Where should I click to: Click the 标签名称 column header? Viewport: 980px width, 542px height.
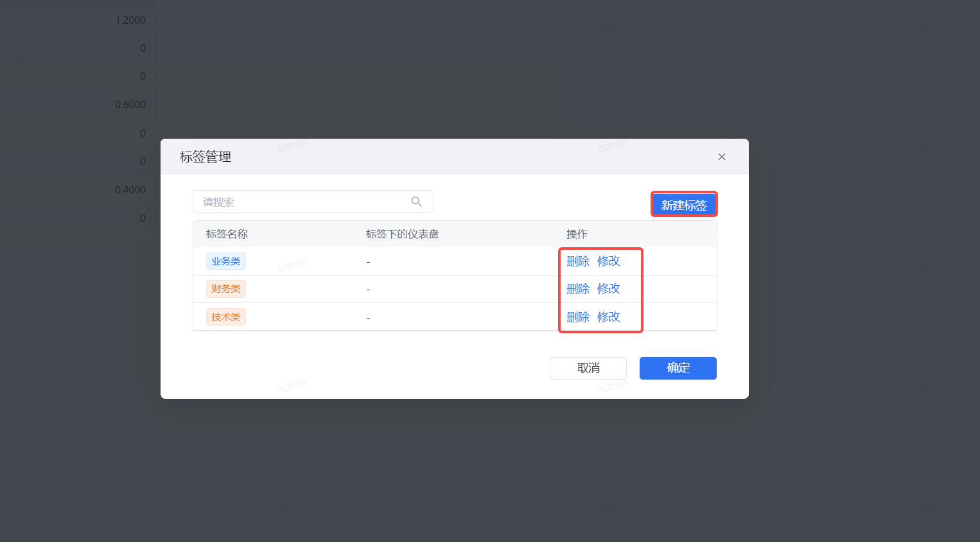(x=227, y=234)
